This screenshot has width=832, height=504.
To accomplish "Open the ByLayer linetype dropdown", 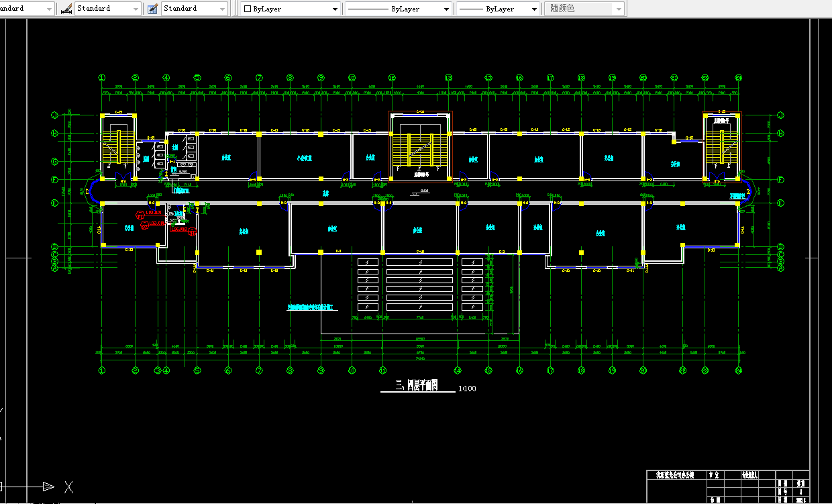I will tap(399, 9).
